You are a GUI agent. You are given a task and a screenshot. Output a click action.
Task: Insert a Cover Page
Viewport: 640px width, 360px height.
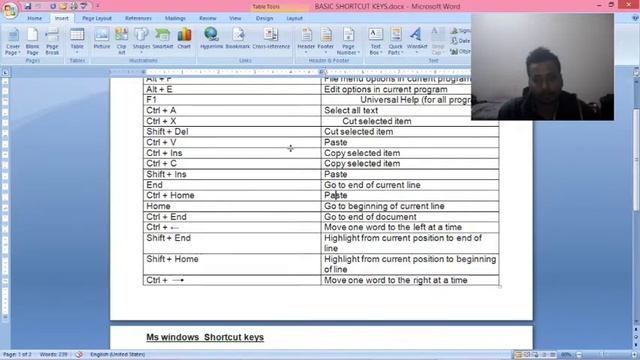pos(13,42)
